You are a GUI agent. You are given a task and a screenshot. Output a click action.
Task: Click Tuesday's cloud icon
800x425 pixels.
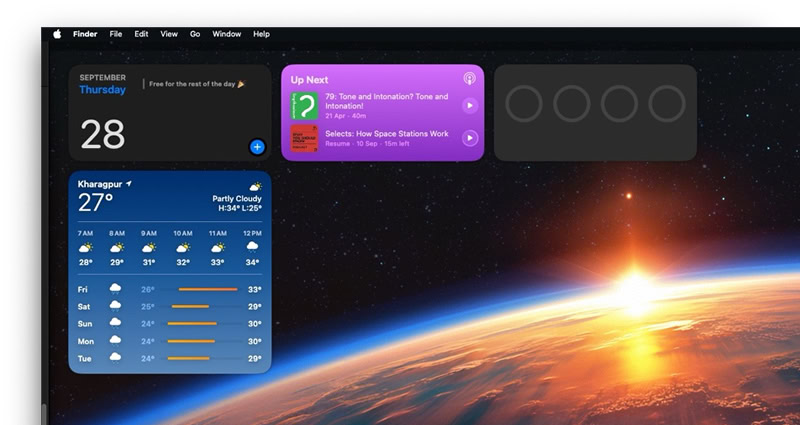[115, 358]
